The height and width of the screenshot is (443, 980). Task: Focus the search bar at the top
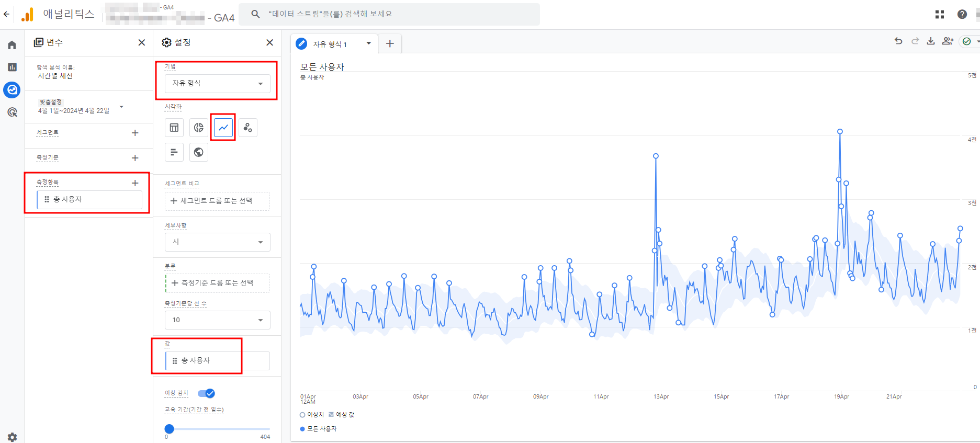pos(389,14)
